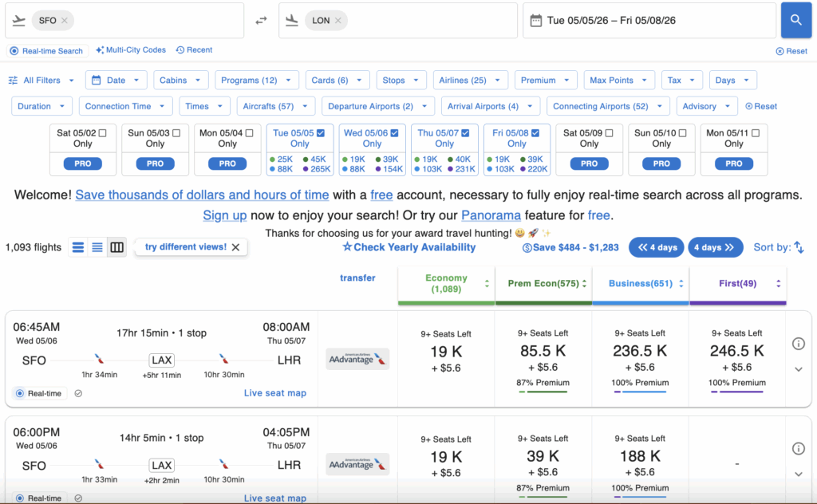Click the Sign up link
This screenshot has width=817, height=504.
pyautogui.click(x=224, y=215)
